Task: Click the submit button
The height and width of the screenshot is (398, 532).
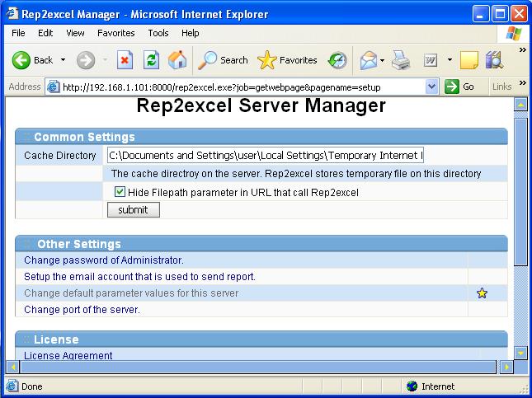Action: pyautogui.click(x=134, y=209)
